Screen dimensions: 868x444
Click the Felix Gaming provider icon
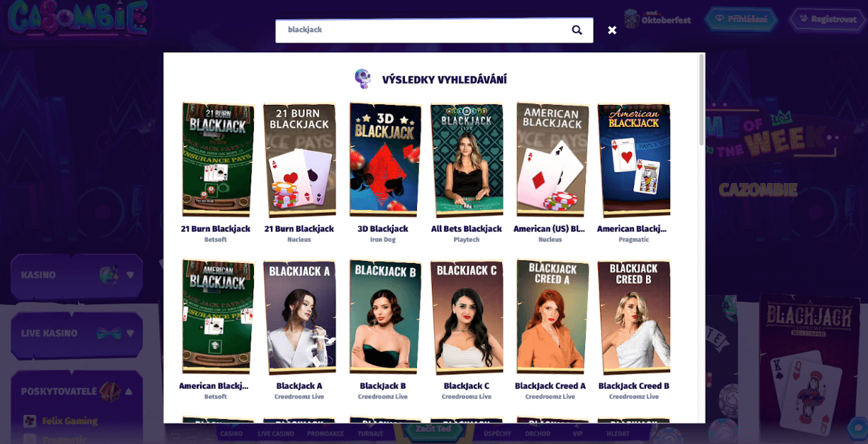(30, 421)
